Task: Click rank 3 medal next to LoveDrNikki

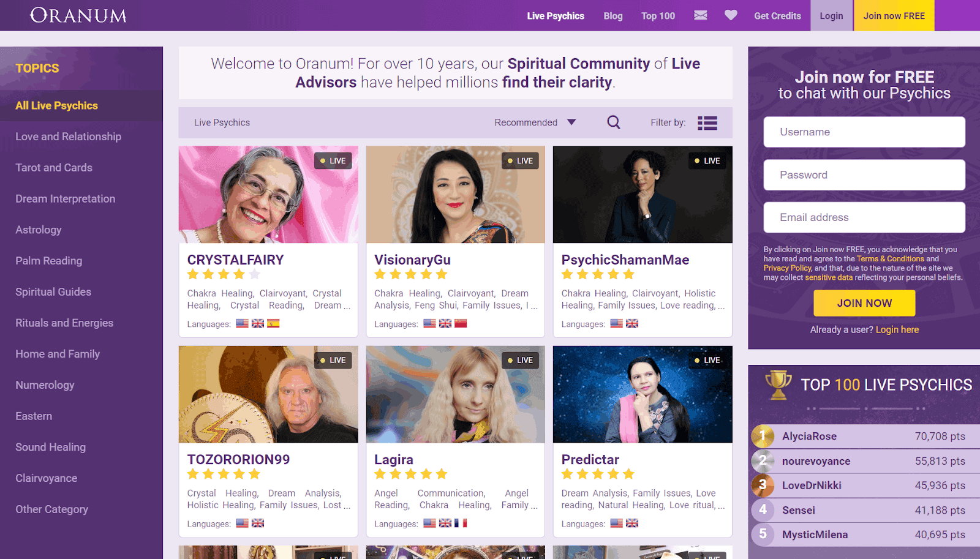Action: 763,486
